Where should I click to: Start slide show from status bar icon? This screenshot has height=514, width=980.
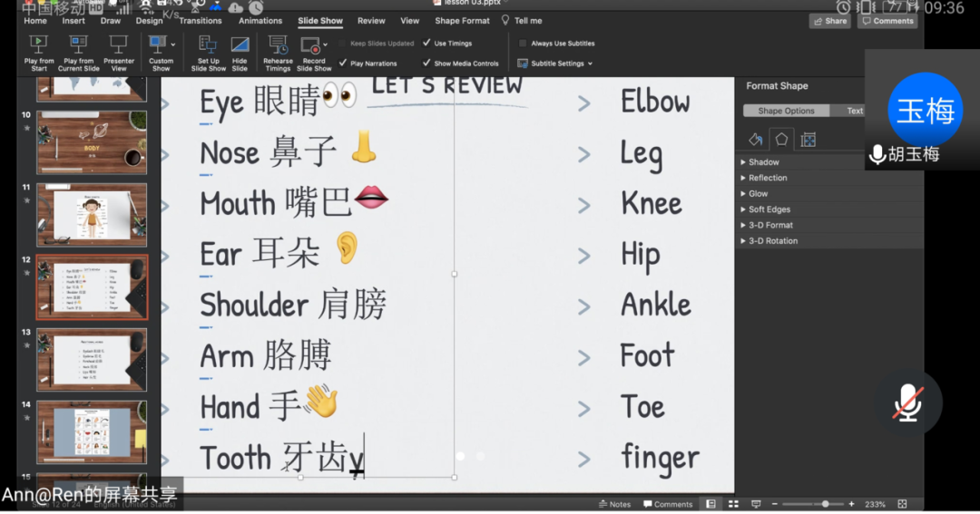coord(756,504)
